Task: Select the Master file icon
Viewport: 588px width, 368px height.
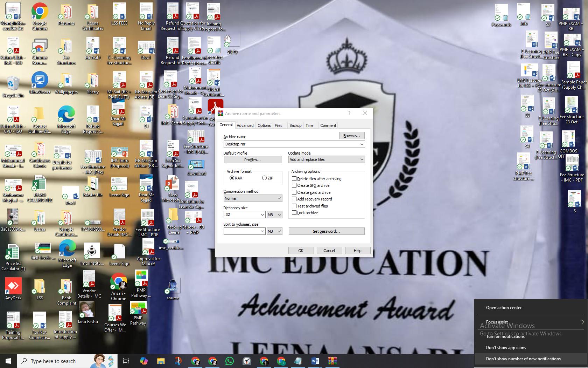Action: pos(93,186)
